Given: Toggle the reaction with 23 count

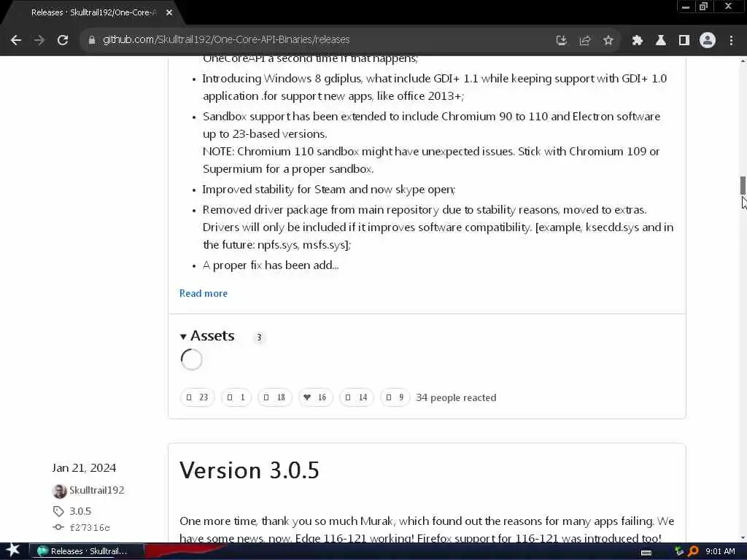Looking at the screenshot, I should [x=197, y=397].
